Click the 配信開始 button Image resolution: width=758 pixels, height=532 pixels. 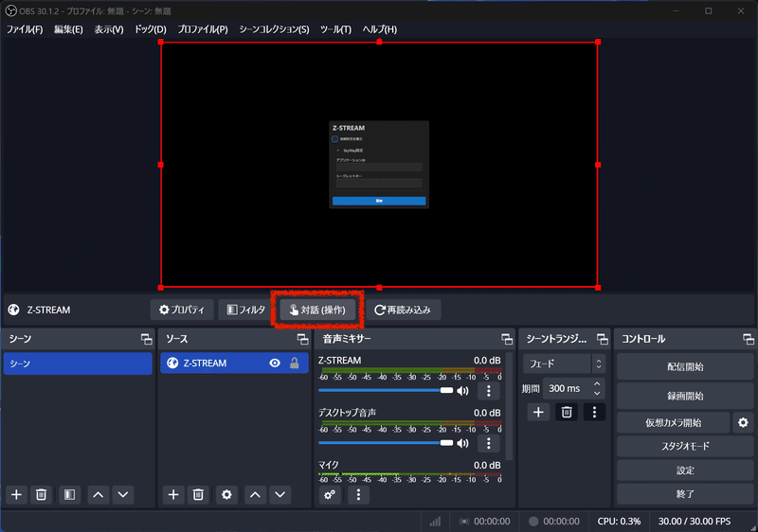click(685, 367)
